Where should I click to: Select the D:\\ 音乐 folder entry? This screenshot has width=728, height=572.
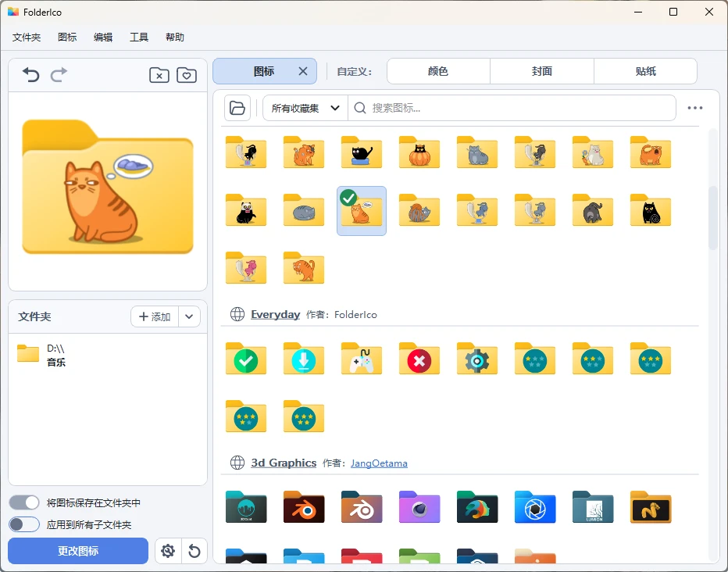pos(107,356)
